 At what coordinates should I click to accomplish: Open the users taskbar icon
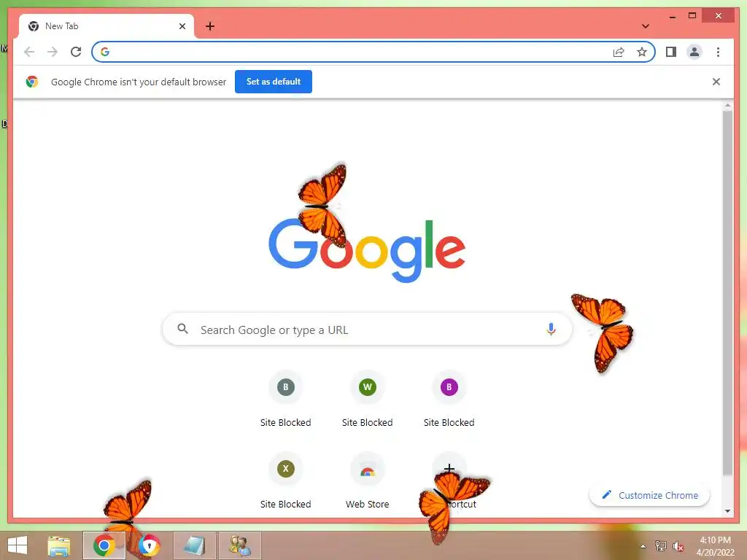click(239, 545)
